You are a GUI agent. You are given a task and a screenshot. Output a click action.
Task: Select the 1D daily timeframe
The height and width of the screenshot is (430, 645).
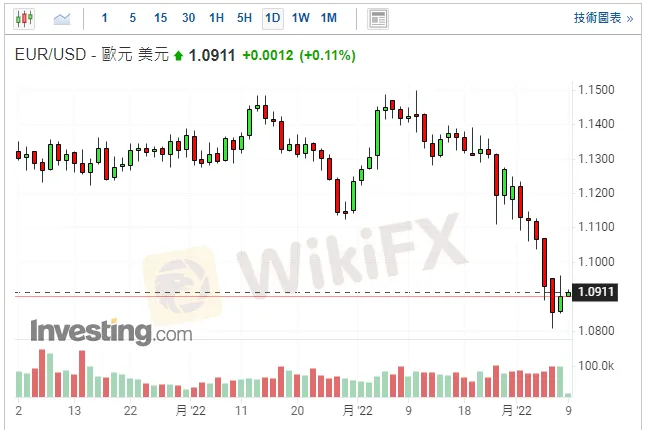click(272, 18)
